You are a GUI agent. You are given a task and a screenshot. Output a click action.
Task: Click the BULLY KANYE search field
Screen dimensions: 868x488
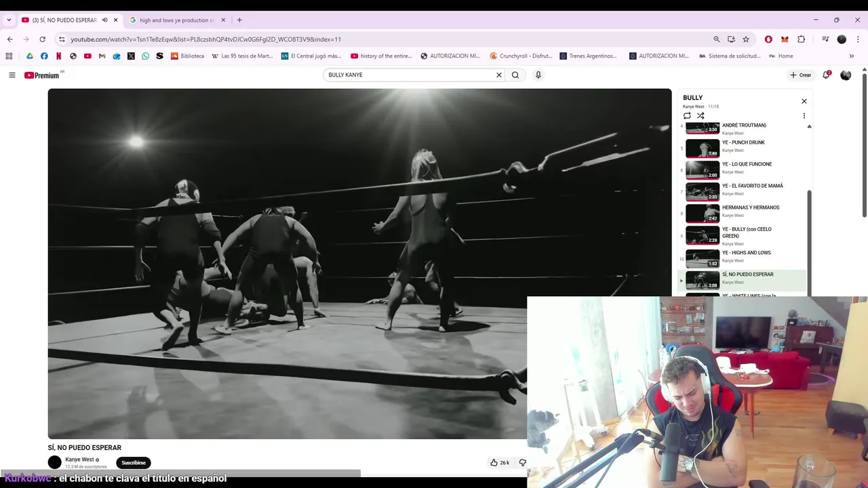pos(410,75)
